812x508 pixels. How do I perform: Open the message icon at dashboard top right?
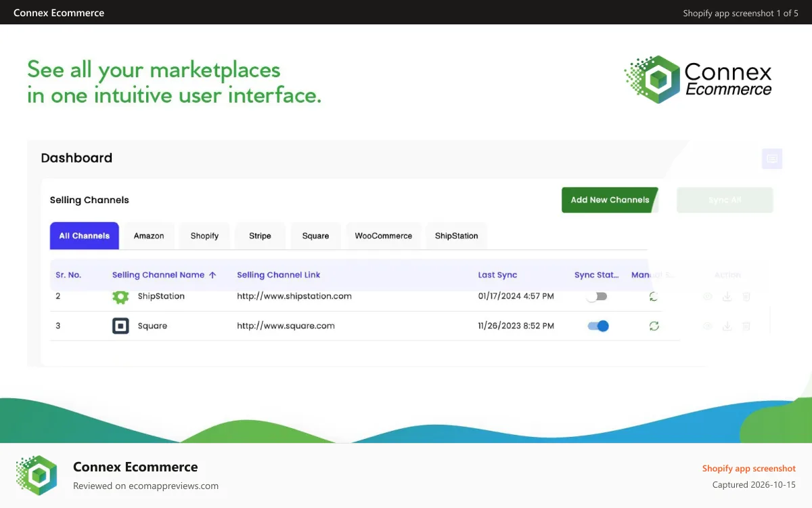(x=772, y=158)
